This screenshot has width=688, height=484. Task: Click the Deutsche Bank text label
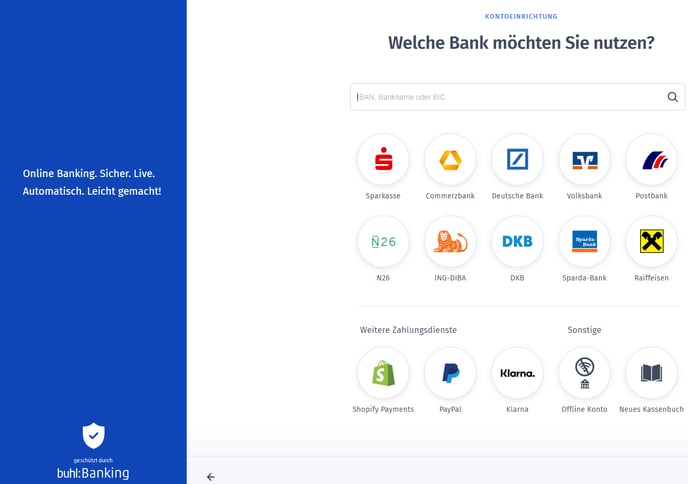click(x=517, y=196)
